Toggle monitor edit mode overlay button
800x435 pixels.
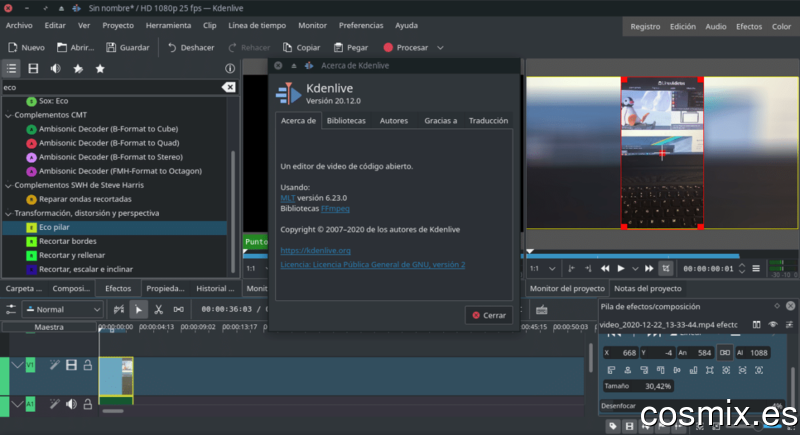(665, 268)
